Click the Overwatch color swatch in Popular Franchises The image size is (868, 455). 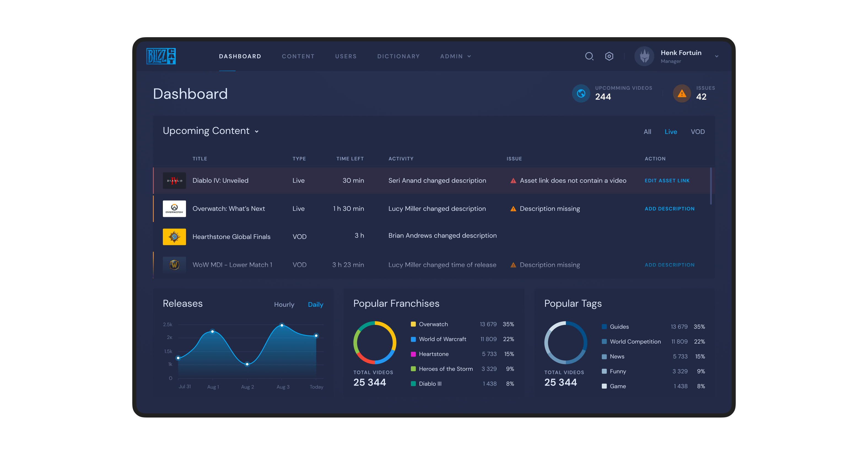click(413, 324)
